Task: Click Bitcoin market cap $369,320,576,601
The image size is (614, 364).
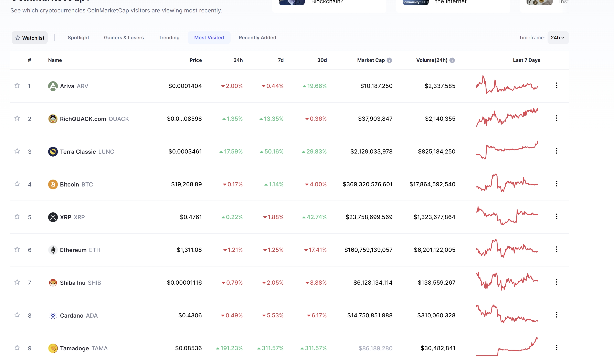Action: [x=367, y=184]
